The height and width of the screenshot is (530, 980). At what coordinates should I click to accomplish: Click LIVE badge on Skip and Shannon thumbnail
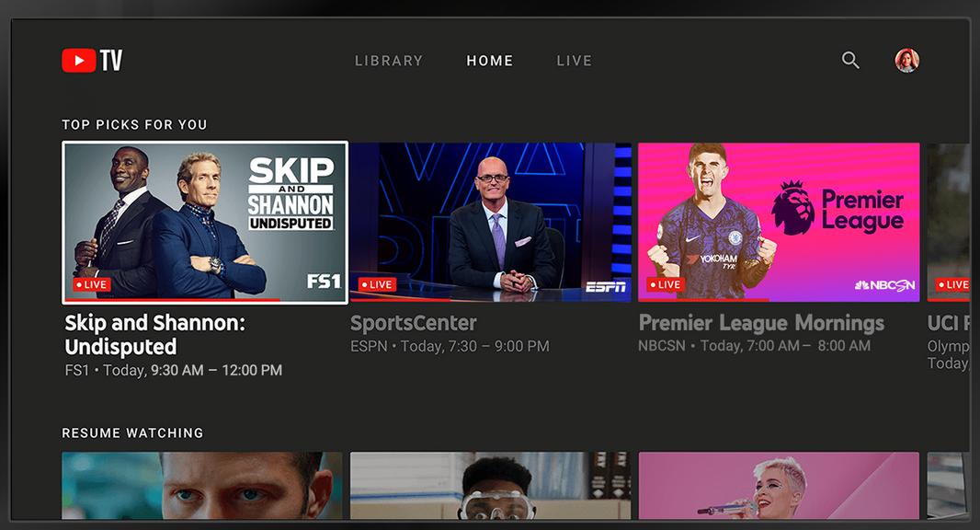[92, 284]
